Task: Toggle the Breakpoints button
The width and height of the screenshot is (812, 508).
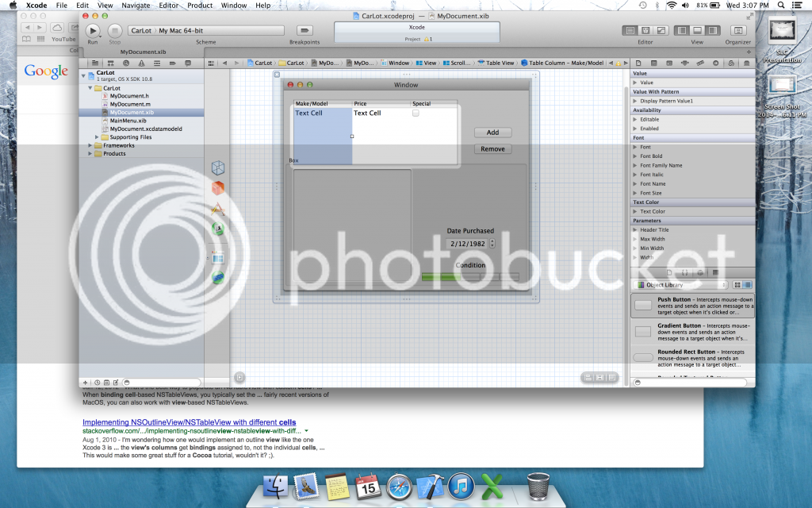Action: (x=304, y=31)
